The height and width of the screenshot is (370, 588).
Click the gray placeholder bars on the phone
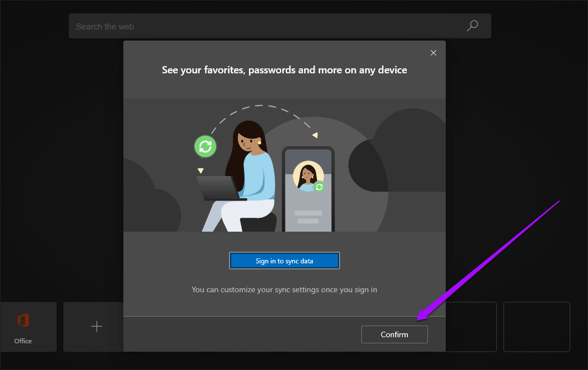[x=308, y=217]
